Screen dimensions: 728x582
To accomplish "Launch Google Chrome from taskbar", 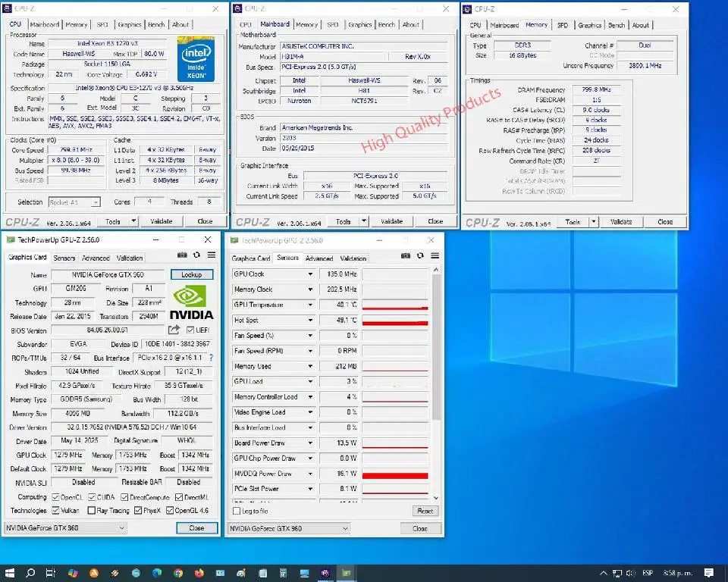I will click(x=178, y=573).
